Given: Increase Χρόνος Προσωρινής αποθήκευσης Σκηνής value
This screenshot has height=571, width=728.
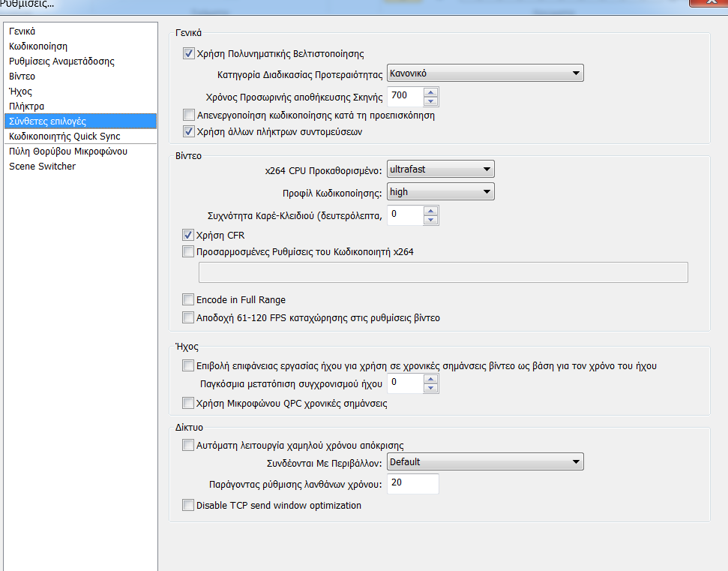Looking at the screenshot, I should tap(431, 92).
